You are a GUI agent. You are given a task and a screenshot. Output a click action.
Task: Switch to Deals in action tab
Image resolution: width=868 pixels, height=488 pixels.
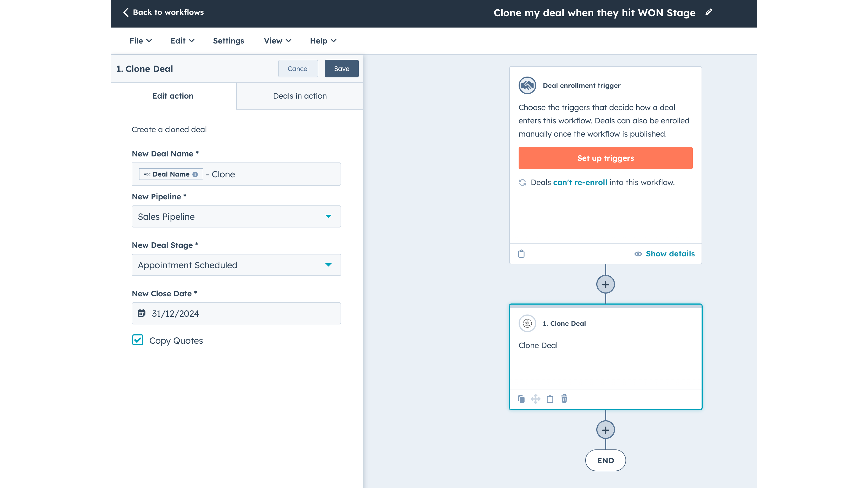pyautogui.click(x=300, y=96)
